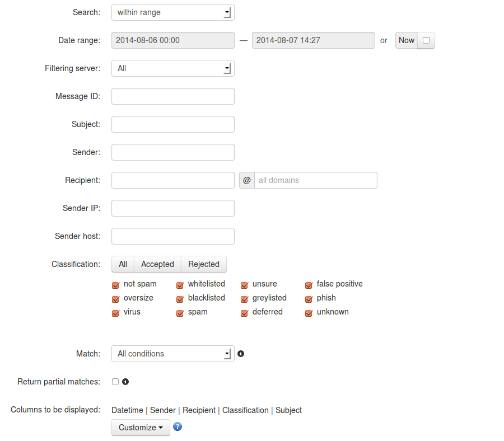Click the info icon next to Match dropdown

(241, 354)
